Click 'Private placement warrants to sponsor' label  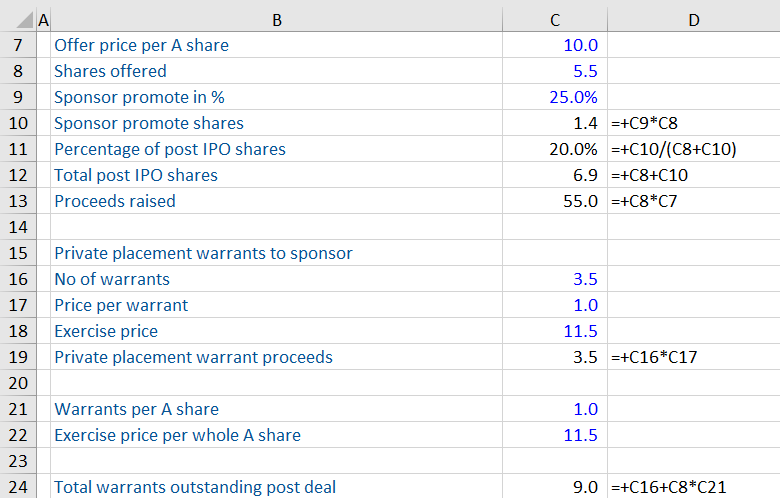pyautogui.click(x=203, y=253)
